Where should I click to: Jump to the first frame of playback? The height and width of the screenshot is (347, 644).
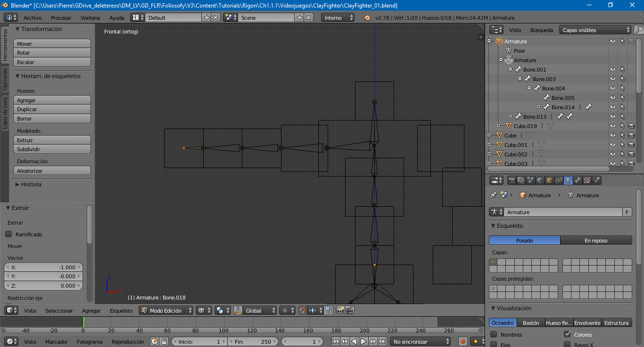(x=336, y=341)
